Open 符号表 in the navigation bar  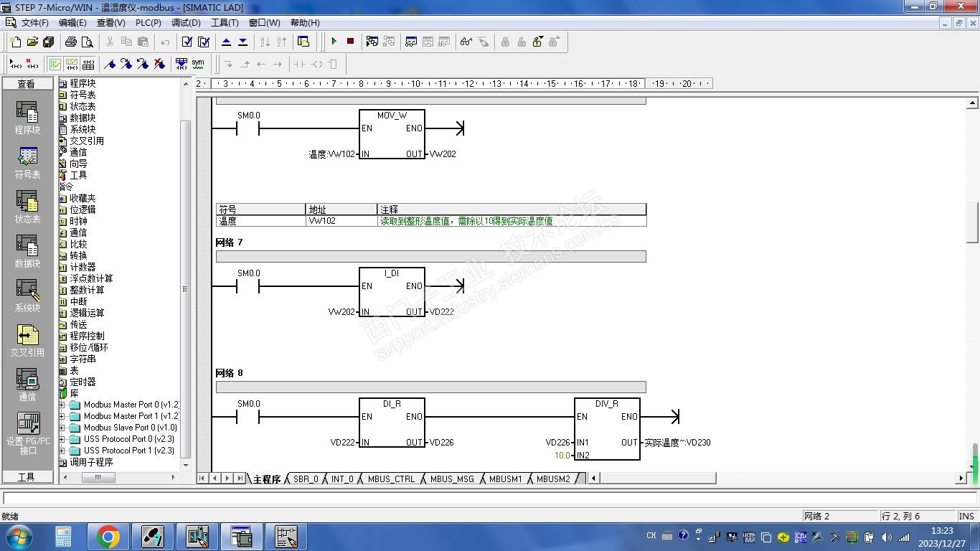27,164
